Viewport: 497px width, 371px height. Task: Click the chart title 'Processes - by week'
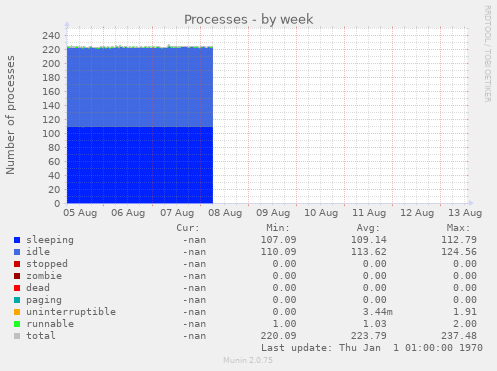pyautogui.click(x=249, y=19)
